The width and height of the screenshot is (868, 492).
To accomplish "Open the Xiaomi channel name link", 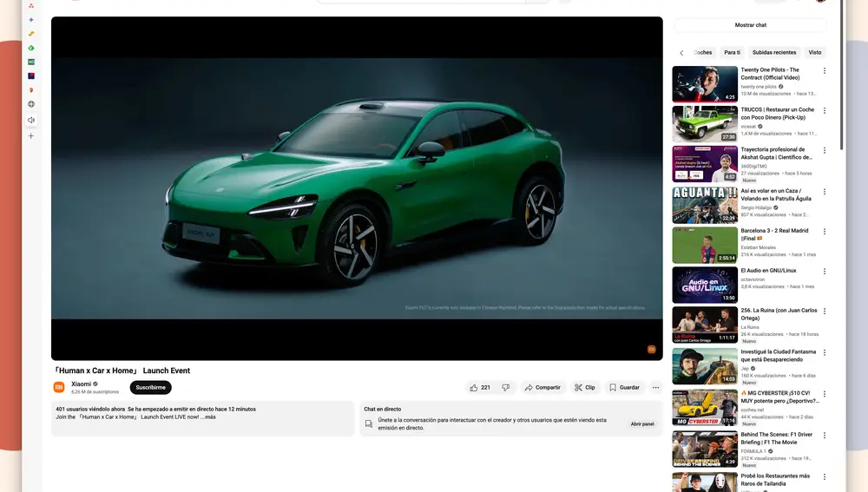I will click(81, 384).
